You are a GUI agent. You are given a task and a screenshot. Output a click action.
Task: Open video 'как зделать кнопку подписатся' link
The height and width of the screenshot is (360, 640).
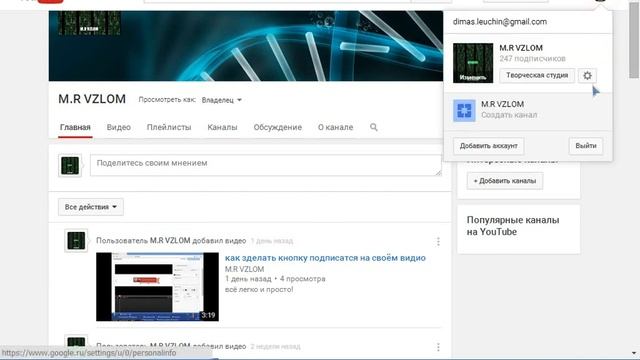(325, 258)
